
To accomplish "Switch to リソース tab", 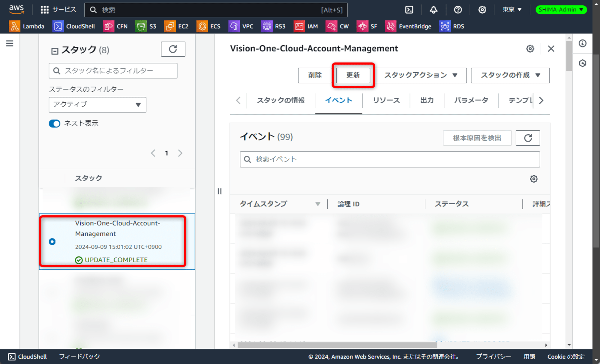I will [x=386, y=100].
